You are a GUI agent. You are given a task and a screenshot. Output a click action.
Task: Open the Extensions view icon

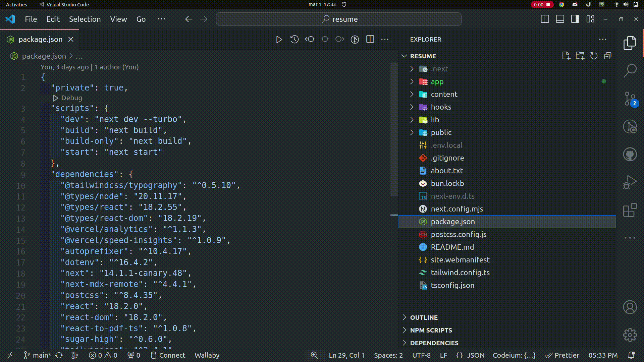pos(630,210)
